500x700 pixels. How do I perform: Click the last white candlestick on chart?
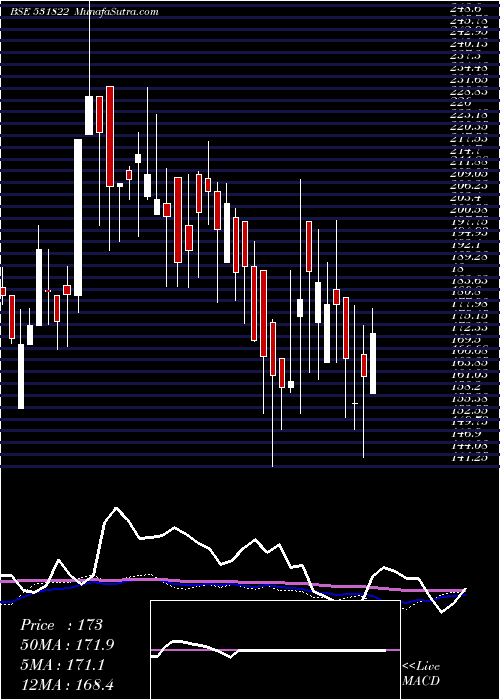pyautogui.click(x=373, y=363)
